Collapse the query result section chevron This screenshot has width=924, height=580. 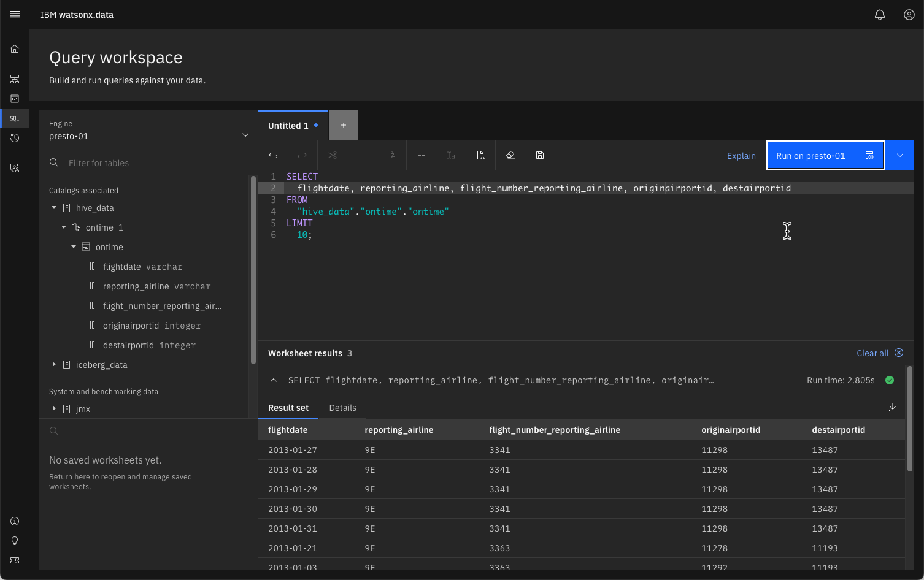(x=274, y=380)
